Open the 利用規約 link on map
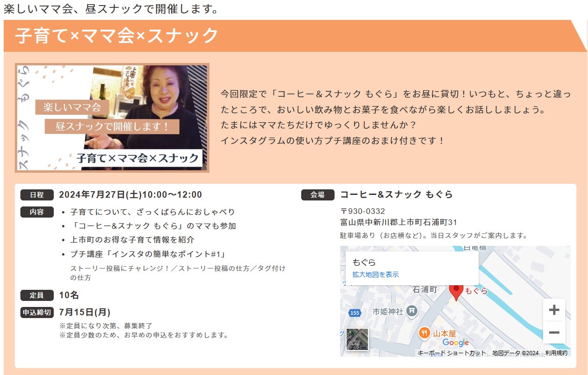This screenshot has height=375, width=588. [x=556, y=353]
